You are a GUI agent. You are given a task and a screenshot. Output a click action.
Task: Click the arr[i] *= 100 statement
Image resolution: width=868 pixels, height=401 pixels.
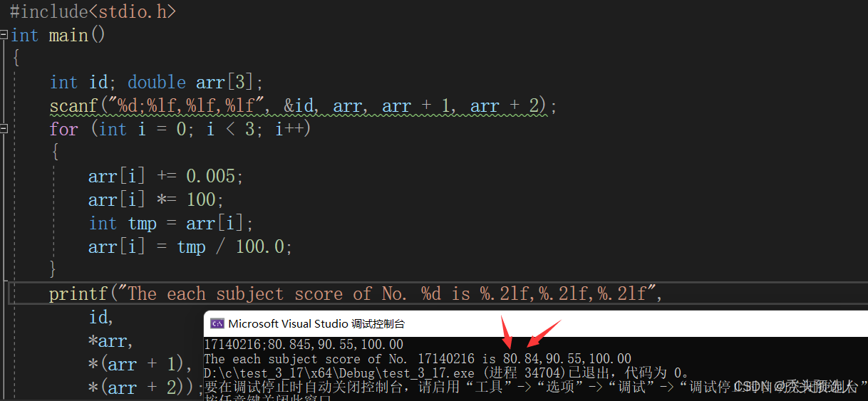click(156, 199)
